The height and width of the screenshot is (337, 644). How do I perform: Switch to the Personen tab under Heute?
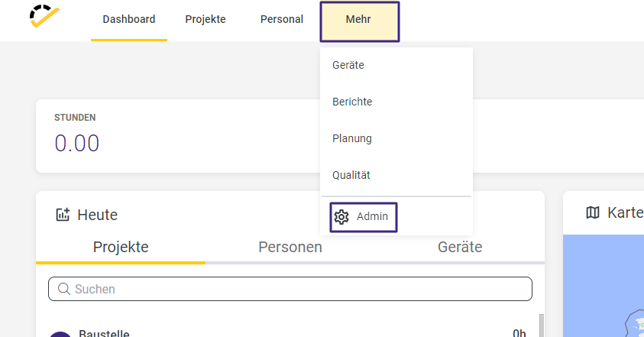tap(290, 248)
